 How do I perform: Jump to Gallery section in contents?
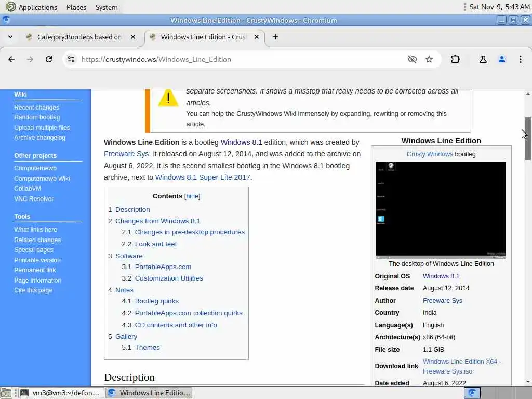click(126, 337)
